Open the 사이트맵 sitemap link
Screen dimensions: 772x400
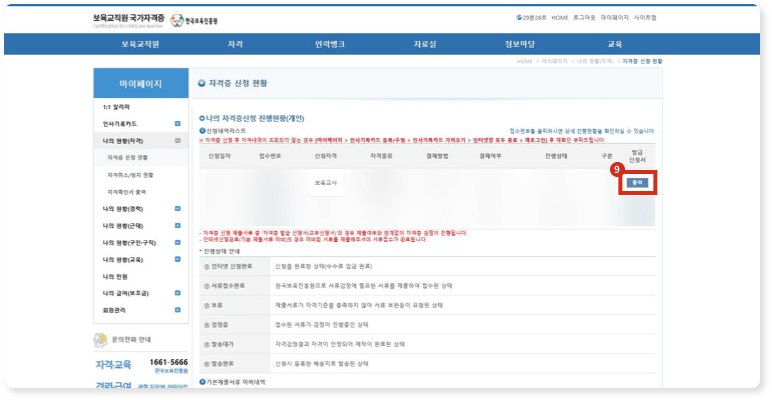point(645,18)
